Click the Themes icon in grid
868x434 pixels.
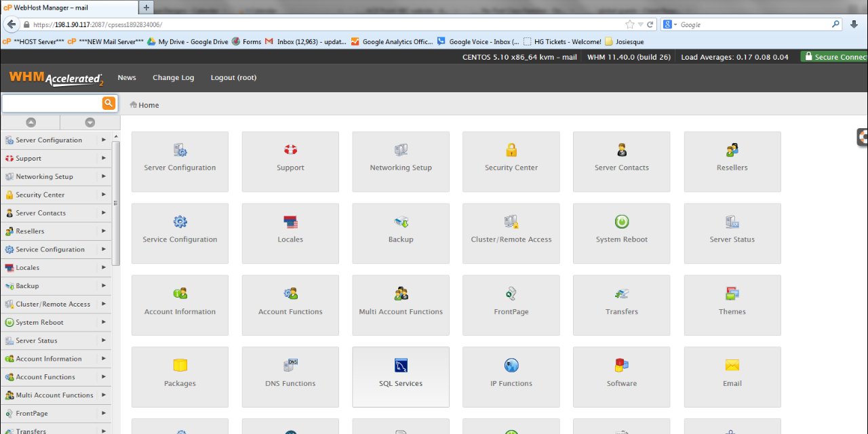coord(732,294)
